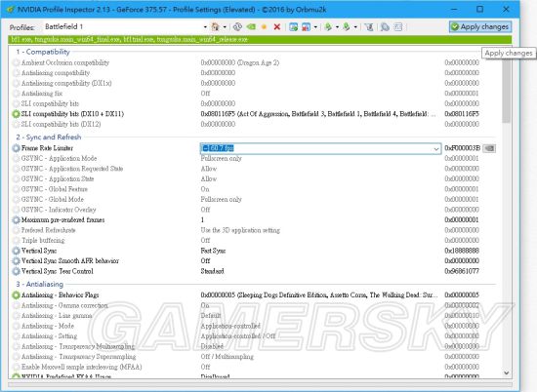This screenshot has height=392, width=537.
Task: Select the Preferred Refreshrate setting row
Action: point(254,230)
